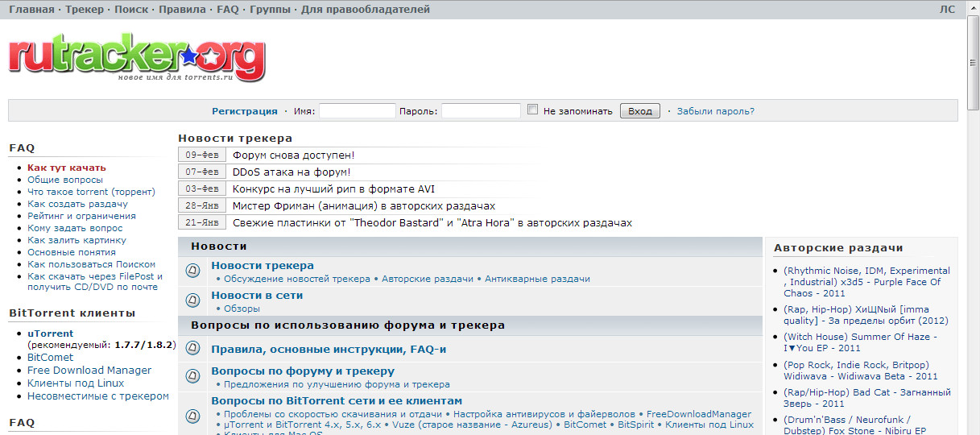
Task: Open Widiwava Beta release link
Action: pos(860,371)
